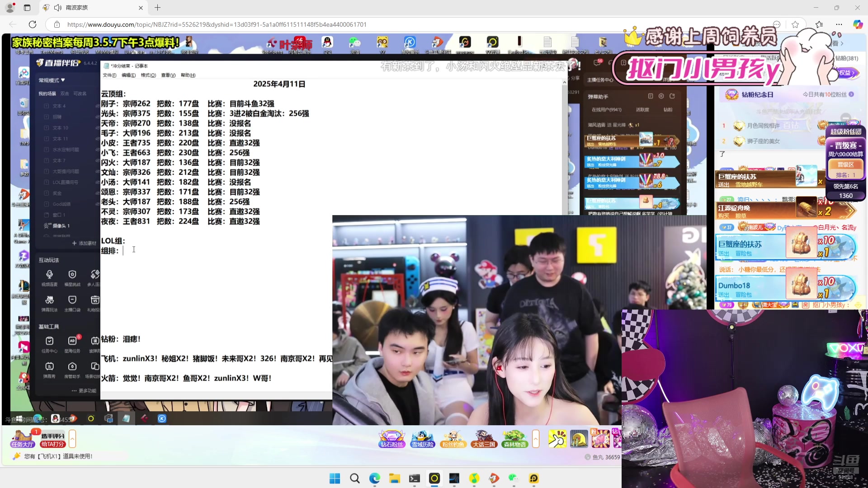This screenshot has height=488, width=868.
Task: Open 弹幕玩法 icon in 互动玩法 section
Action: point(49,303)
